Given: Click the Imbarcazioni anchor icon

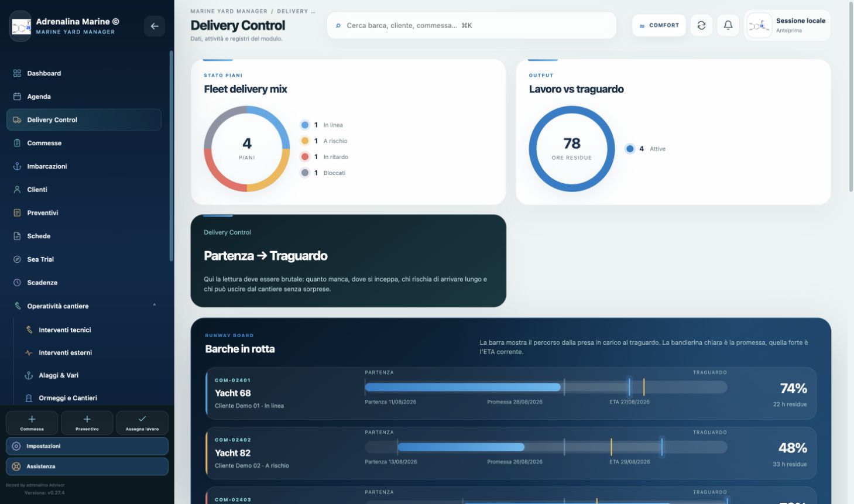Looking at the screenshot, I should [x=17, y=166].
